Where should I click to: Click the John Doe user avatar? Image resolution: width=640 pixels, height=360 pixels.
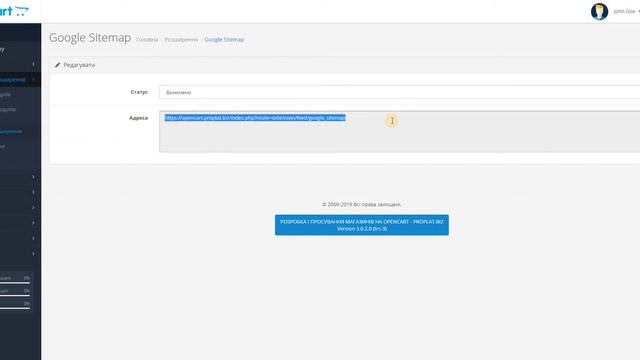[x=599, y=11]
